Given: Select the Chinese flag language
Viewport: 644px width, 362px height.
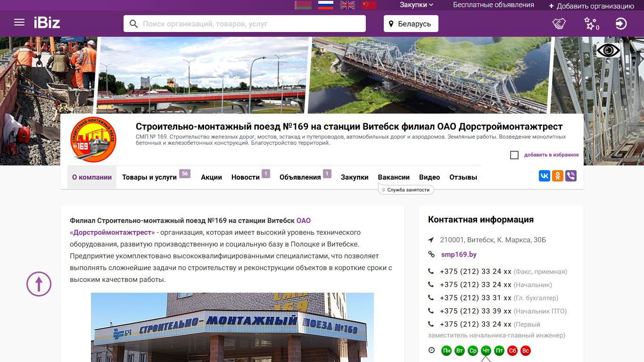Looking at the screenshot, I should coord(369,5).
